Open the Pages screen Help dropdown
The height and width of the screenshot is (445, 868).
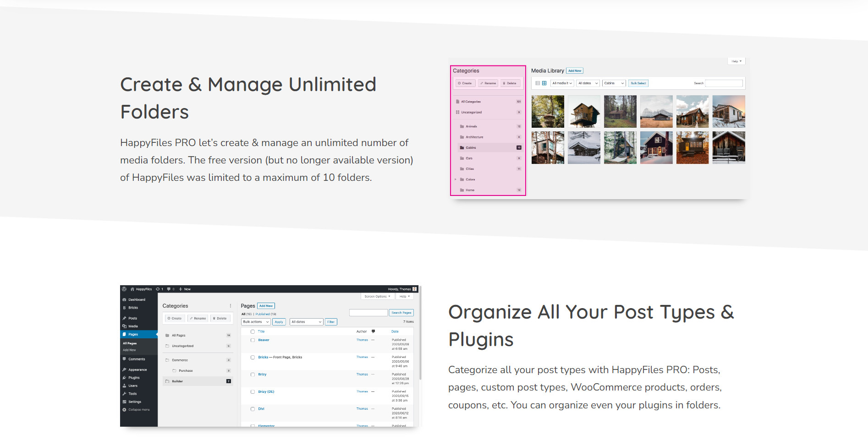click(x=405, y=296)
